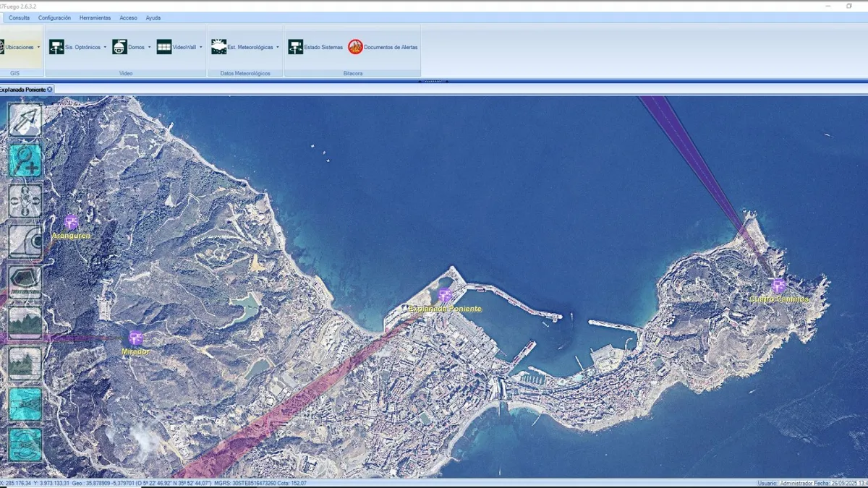Toggle the upper cyan map layer tool
Screen dimensions: 868x488
point(25,403)
